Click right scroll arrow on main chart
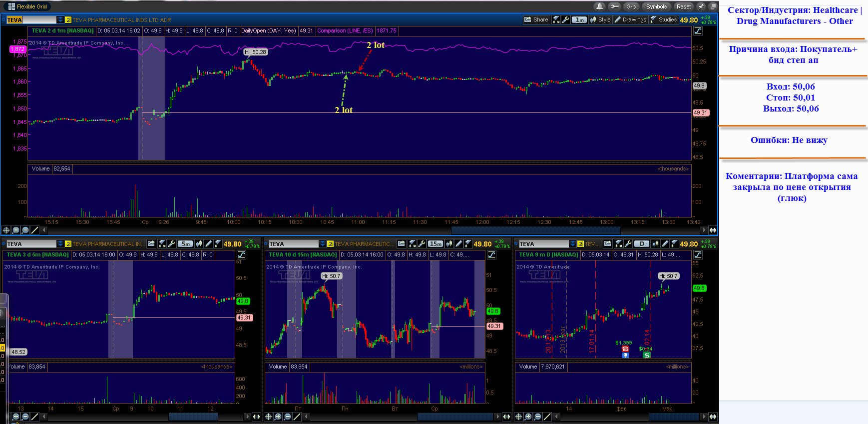This screenshot has width=868, height=424. point(704,230)
